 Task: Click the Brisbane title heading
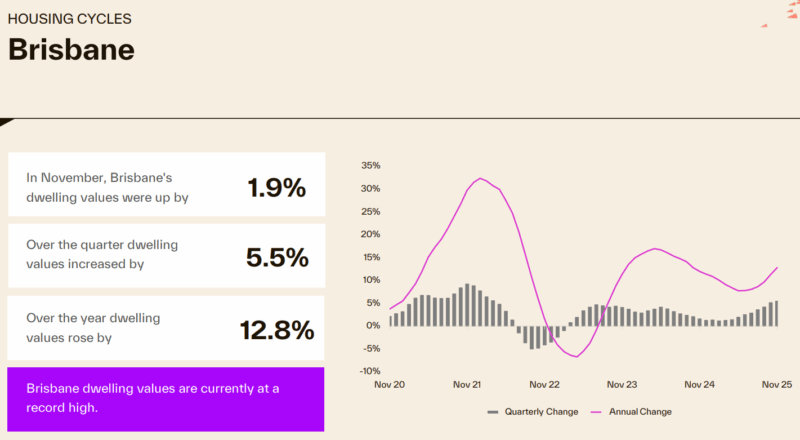coord(71,50)
